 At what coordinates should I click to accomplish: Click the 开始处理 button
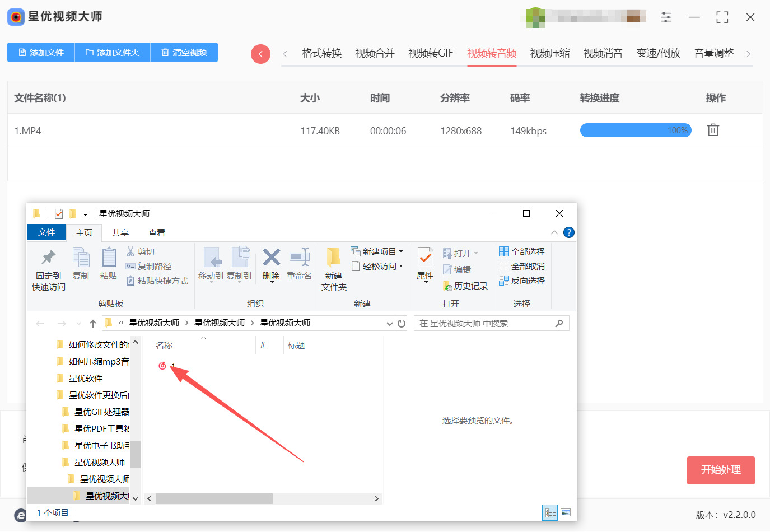pyautogui.click(x=721, y=470)
